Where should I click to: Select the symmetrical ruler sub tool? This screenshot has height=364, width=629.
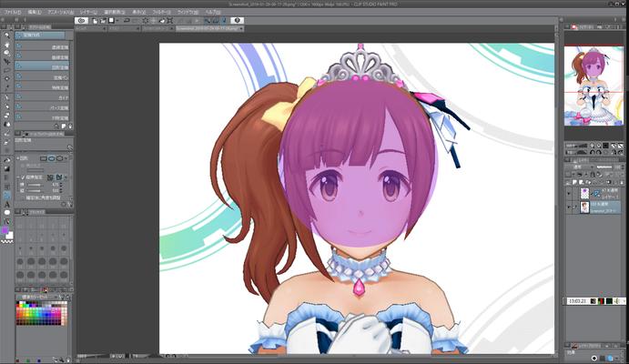tap(42, 117)
